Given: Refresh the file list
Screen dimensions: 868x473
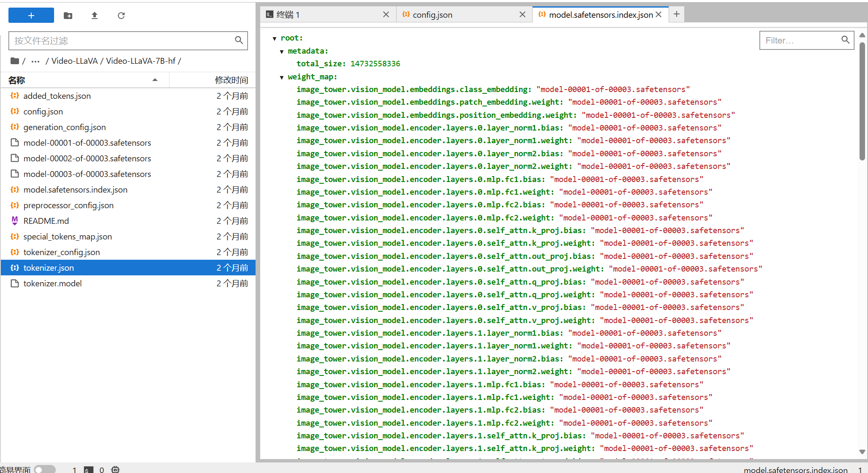Looking at the screenshot, I should pos(121,16).
